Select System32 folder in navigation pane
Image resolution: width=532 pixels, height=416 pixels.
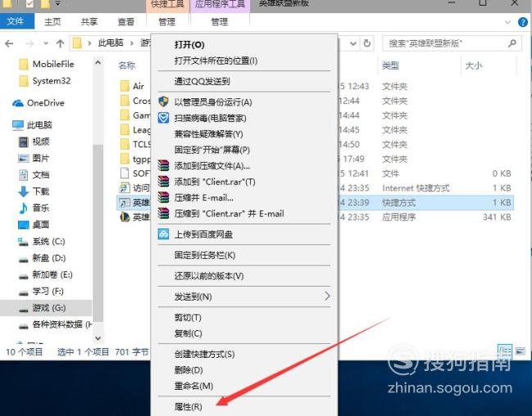pyautogui.click(x=45, y=81)
